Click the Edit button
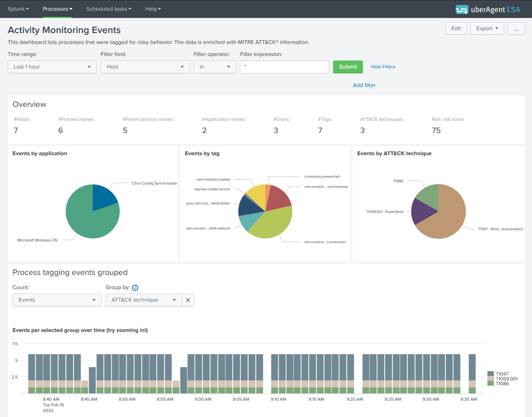The height and width of the screenshot is (417, 532). (456, 28)
